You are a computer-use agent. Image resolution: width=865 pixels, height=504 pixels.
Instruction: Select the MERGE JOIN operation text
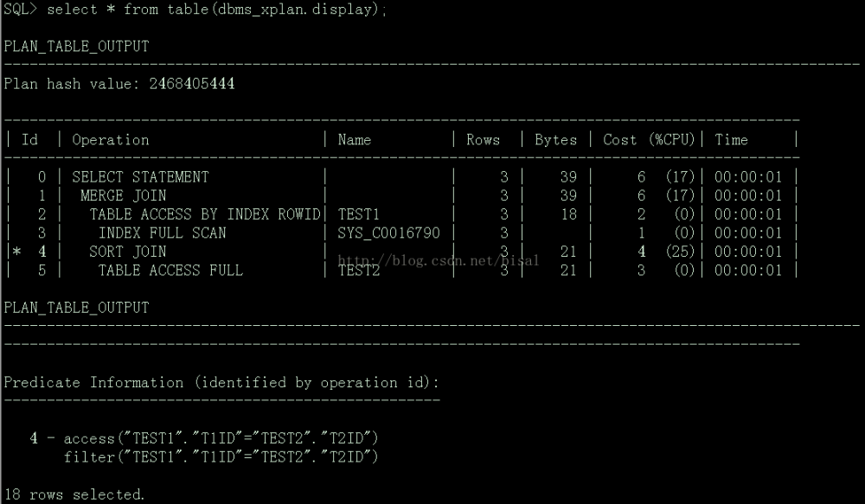click(123, 195)
